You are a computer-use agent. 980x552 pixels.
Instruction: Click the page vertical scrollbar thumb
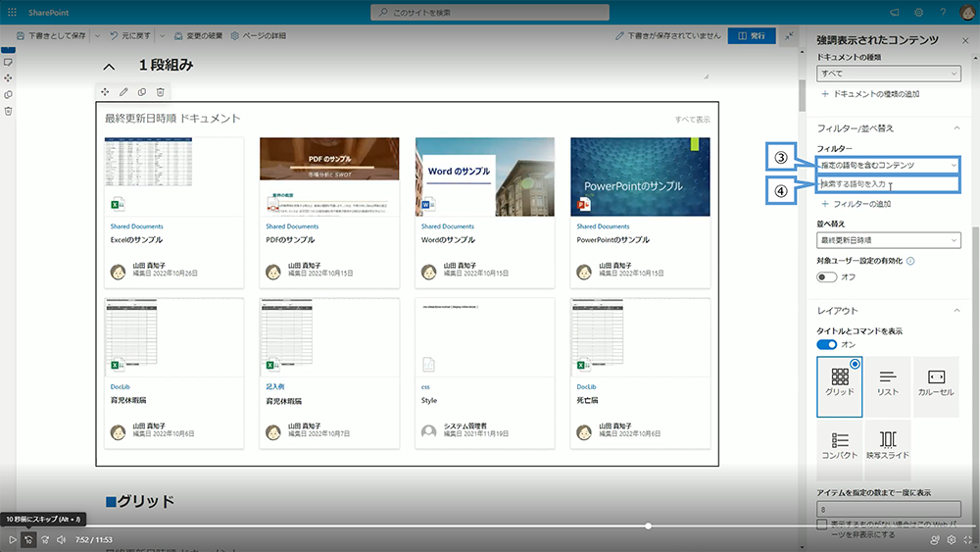click(x=802, y=96)
